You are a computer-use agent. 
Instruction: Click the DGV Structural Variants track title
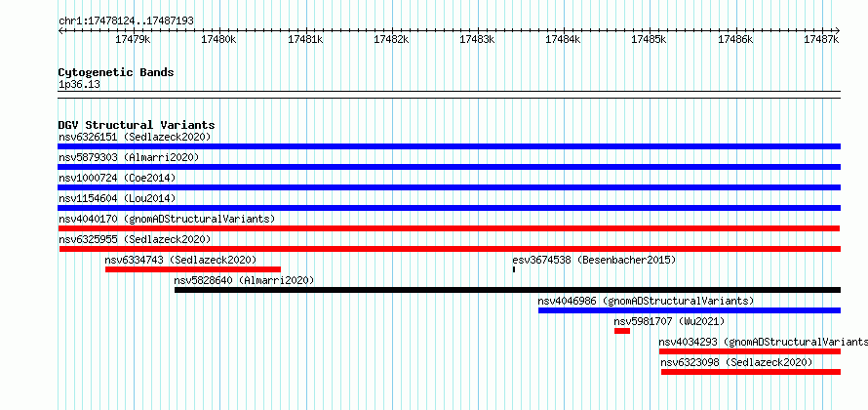[x=137, y=125]
